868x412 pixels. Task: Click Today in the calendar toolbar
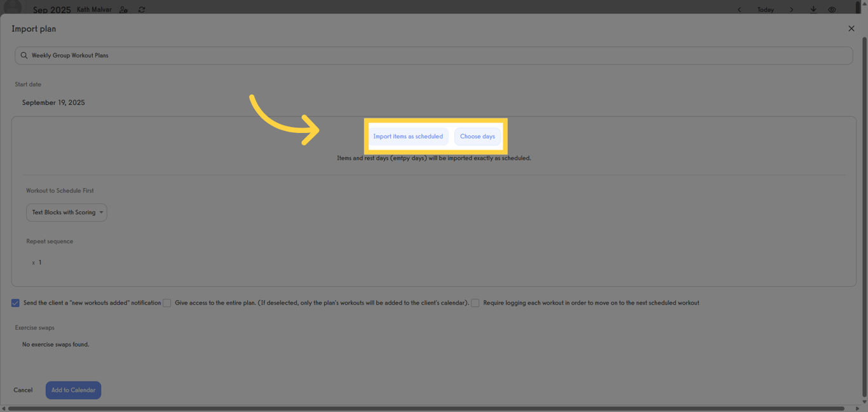765,10
